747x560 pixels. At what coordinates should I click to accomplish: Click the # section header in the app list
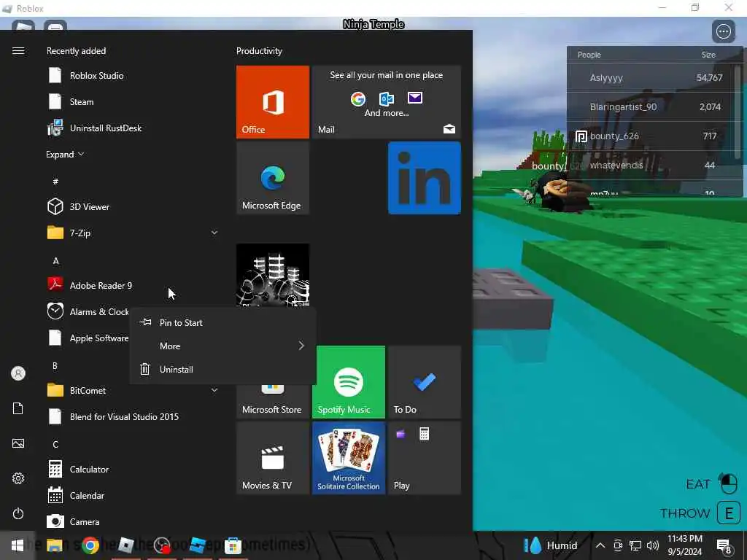[x=55, y=182]
